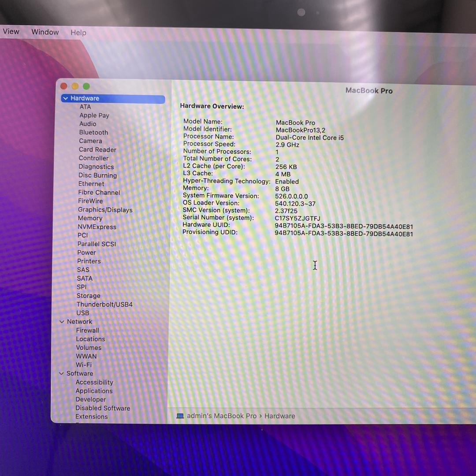The width and height of the screenshot is (476, 476).
Task: Collapse the Network section chevron
Action: (x=62, y=321)
